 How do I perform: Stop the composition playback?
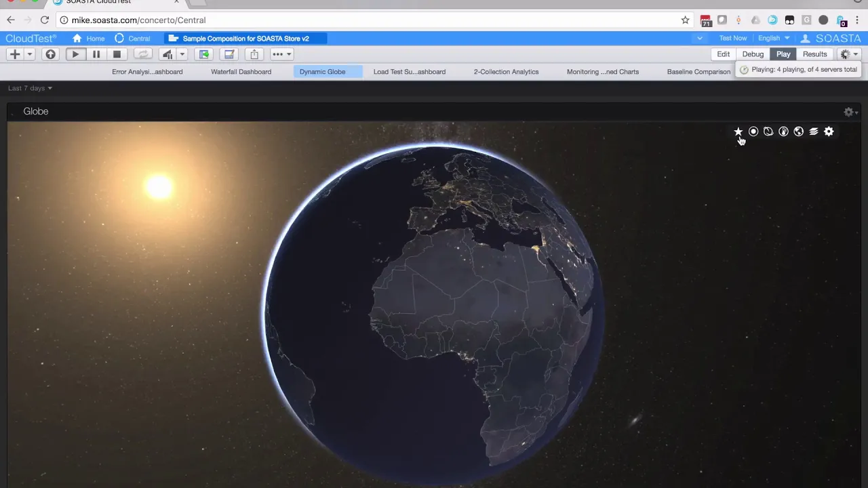[117, 54]
